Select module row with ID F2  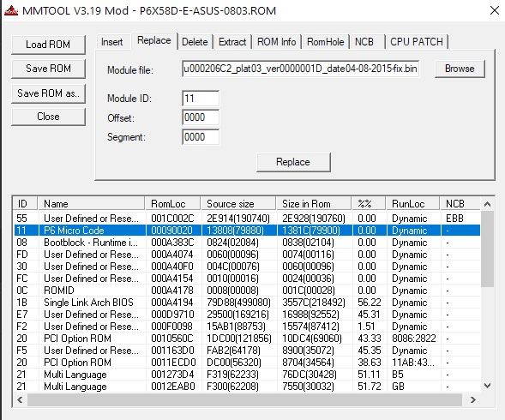(x=247, y=327)
